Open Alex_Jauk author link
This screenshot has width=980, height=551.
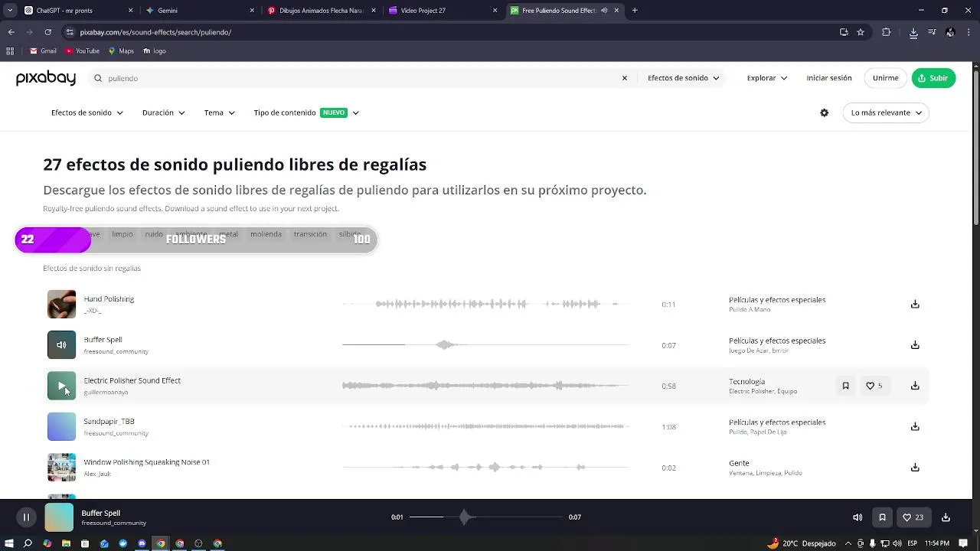click(97, 474)
